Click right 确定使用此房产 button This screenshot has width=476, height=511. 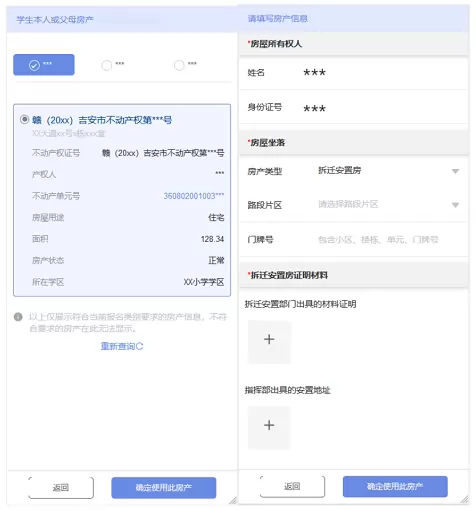[395, 486]
